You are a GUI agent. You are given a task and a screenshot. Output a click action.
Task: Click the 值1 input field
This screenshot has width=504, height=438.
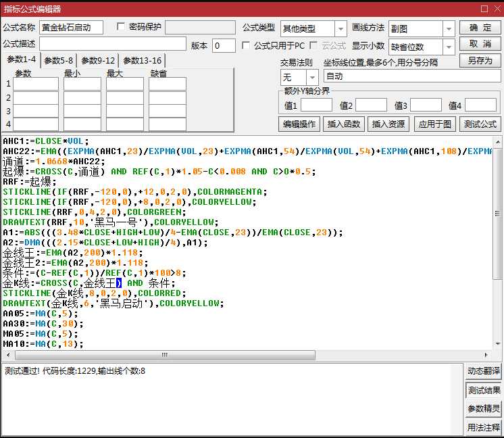tap(316, 105)
